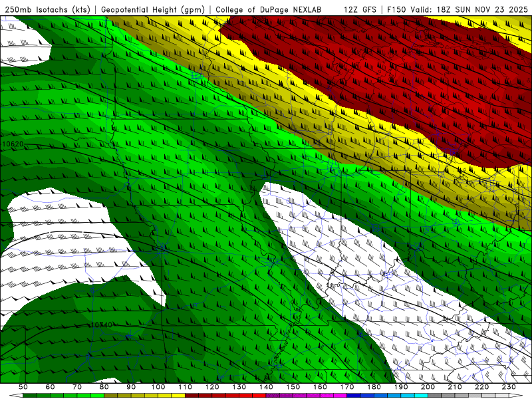Select the 'Geopotential Height (gpm)' header text
This screenshot has height=399, width=532.
coord(153,9)
